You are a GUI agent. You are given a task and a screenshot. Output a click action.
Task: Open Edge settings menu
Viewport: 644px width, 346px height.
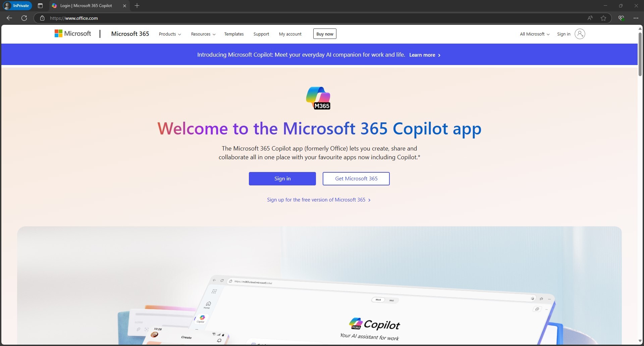(636, 18)
